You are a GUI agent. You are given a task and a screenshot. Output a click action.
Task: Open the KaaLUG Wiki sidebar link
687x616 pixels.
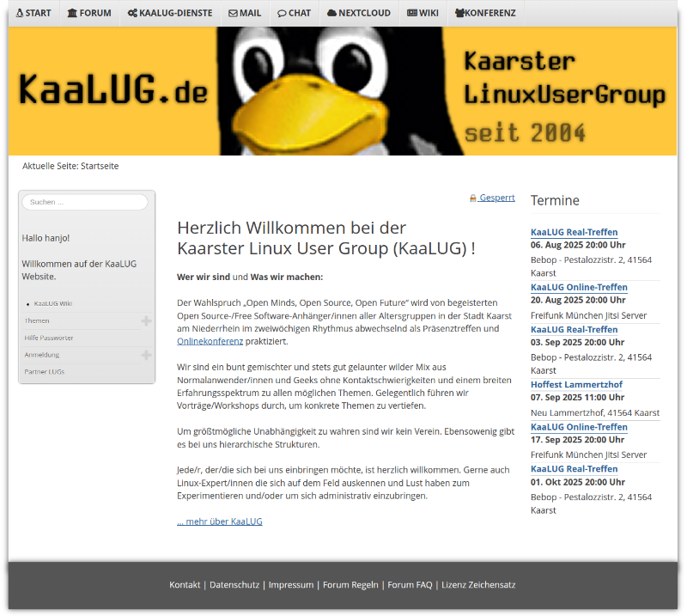(x=53, y=303)
